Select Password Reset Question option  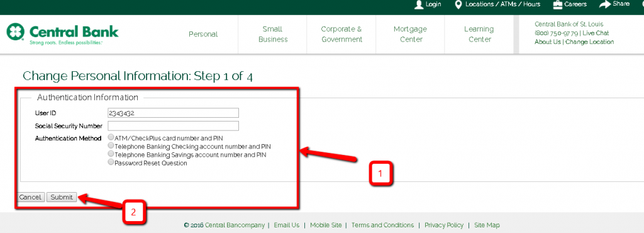111,162
